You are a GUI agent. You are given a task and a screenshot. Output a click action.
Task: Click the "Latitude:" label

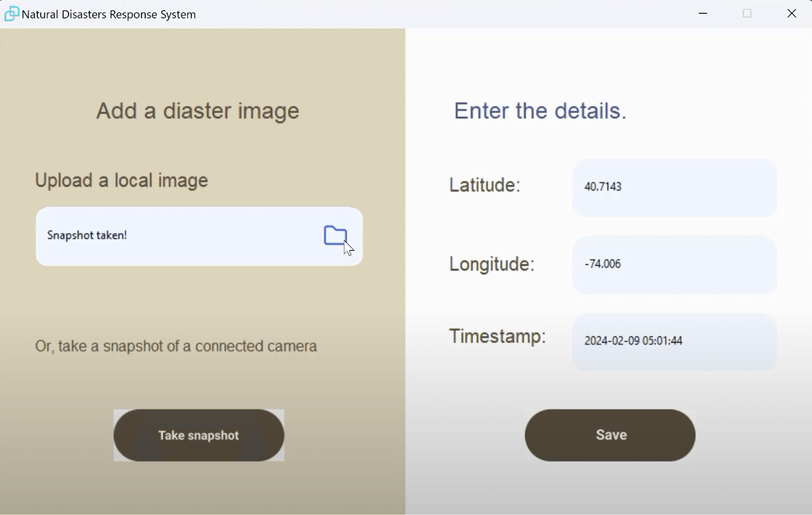pyautogui.click(x=484, y=185)
